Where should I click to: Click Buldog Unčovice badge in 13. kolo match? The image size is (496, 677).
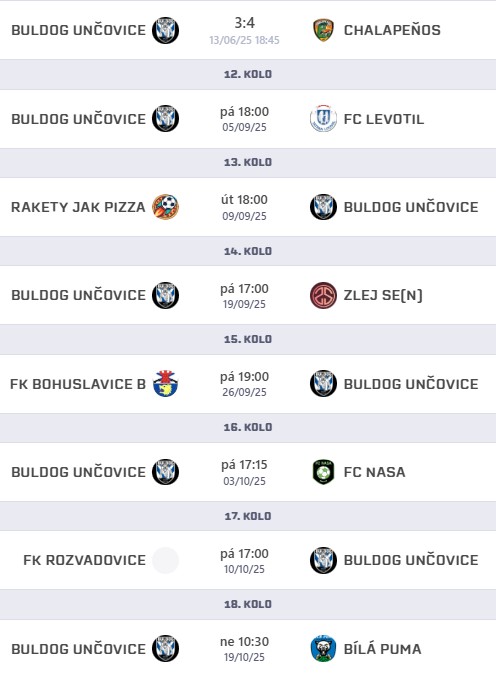point(323,207)
